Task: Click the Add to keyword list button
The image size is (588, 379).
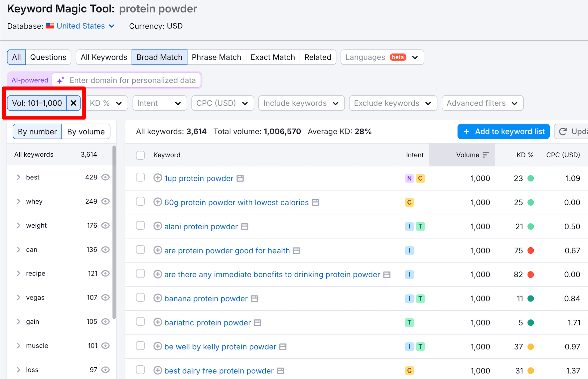Action: pos(503,131)
